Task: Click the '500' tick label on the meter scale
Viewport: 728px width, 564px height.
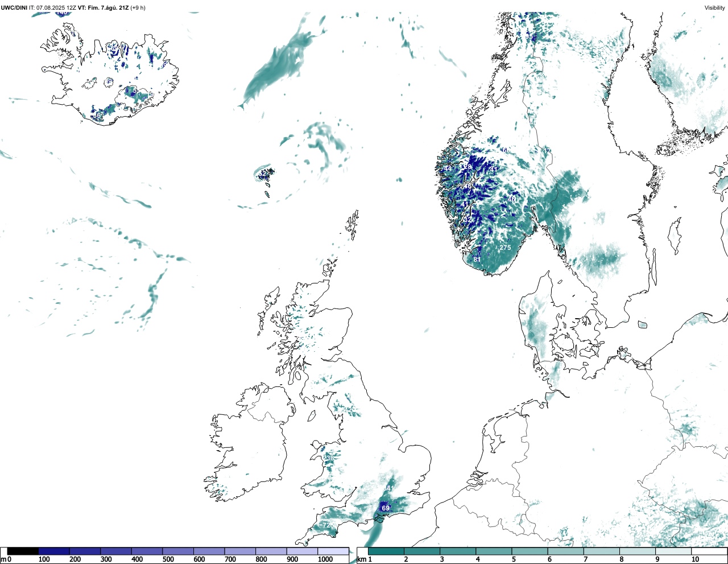Action: pos(168,559)
